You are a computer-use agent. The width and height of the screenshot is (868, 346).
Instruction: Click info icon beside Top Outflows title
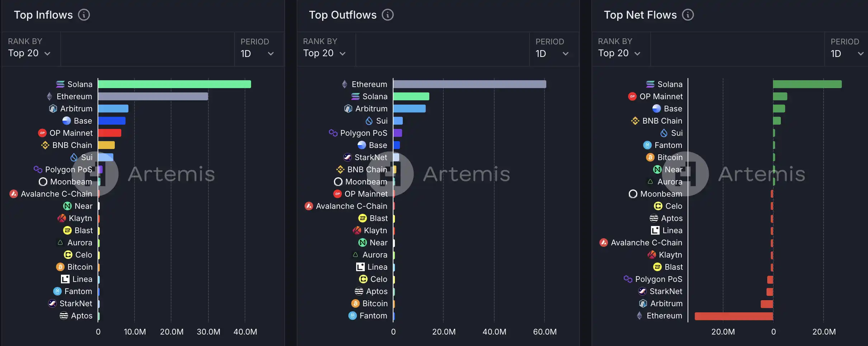coord(387,15)
